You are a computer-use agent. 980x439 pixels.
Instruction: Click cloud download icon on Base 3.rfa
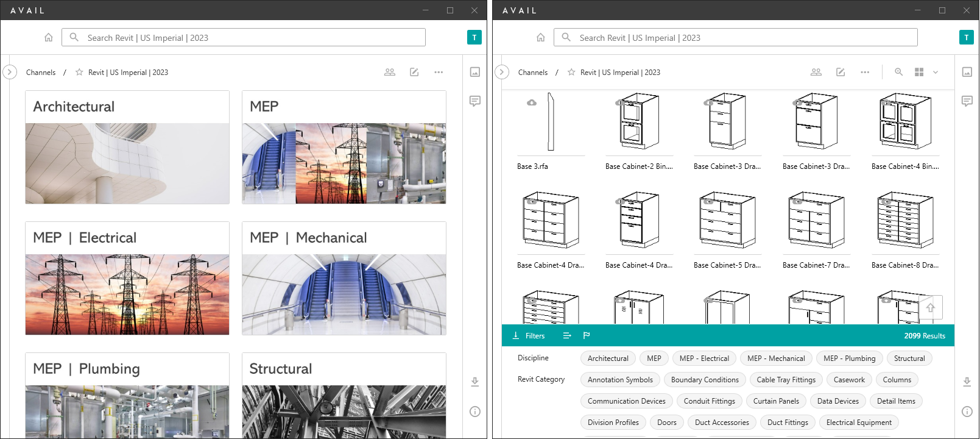pyautogui.click(x=532, y=102)
